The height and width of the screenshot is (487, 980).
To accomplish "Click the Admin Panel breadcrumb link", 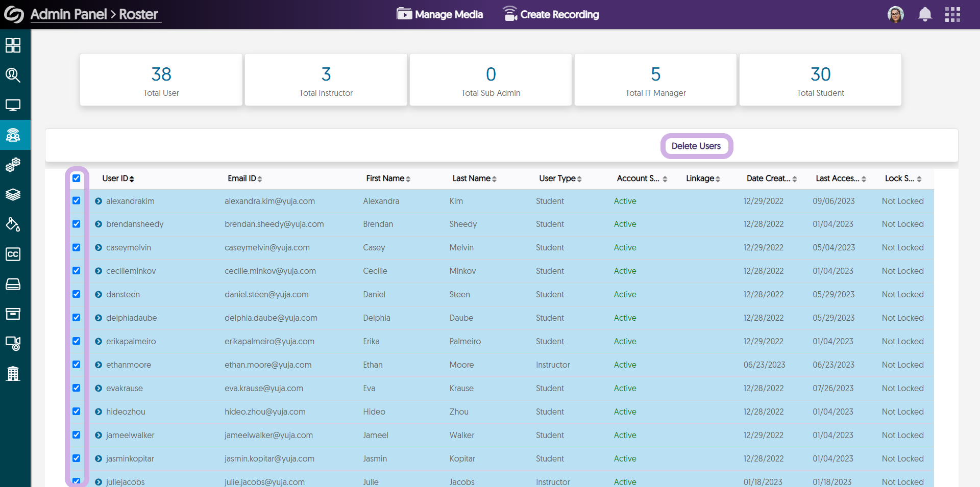I will point(68,14).
